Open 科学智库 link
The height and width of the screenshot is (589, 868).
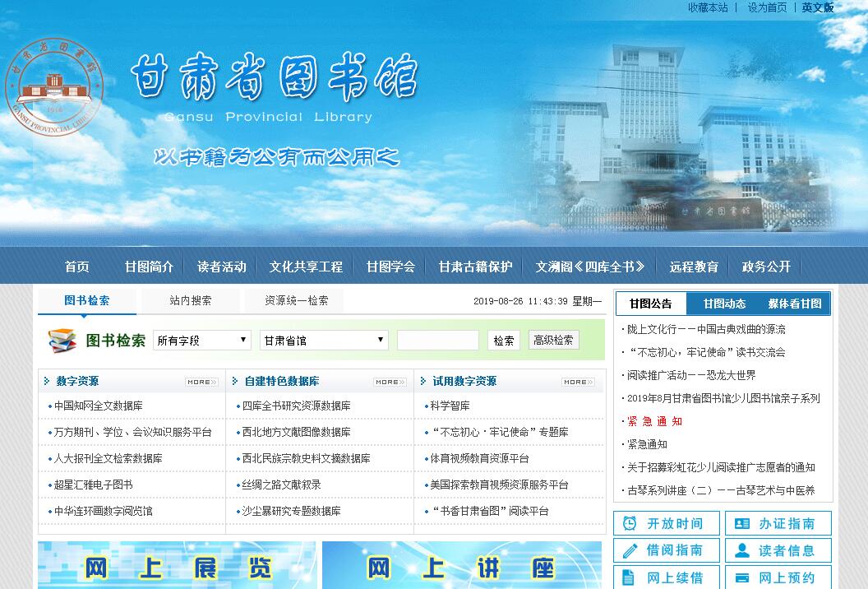coord(450,406)
